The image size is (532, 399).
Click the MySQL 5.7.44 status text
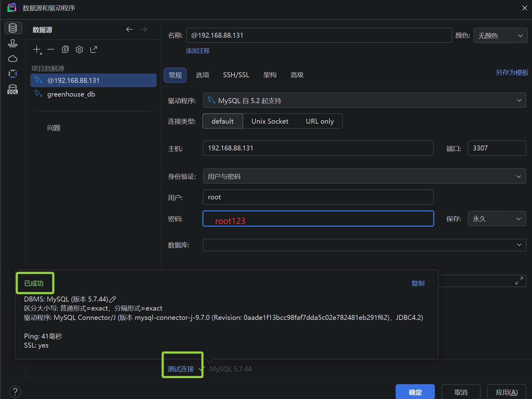(x=231, y=369)
